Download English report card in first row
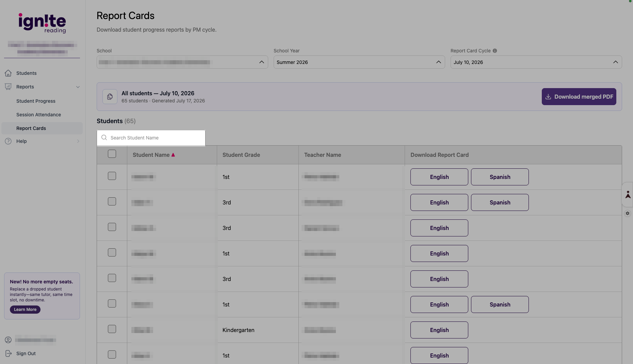This screenshot has width=633, height=364. pyautogui.click(x=439, y=177)
